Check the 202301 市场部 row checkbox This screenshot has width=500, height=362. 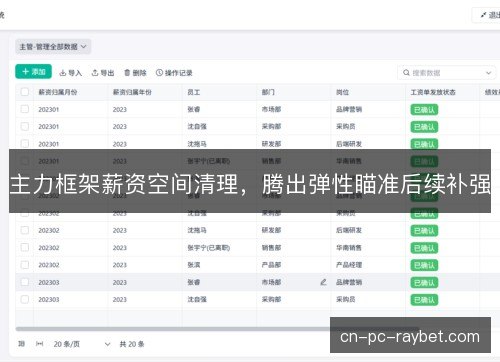pos(25,109)
